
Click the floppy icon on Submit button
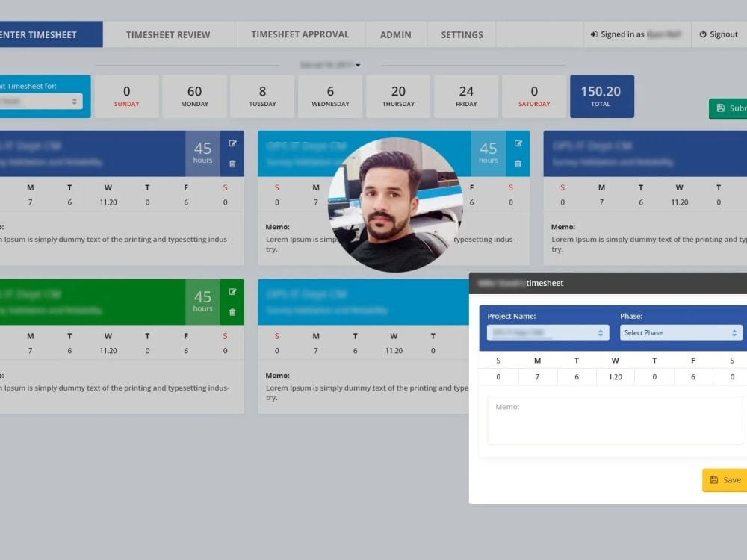pos(721,108)
